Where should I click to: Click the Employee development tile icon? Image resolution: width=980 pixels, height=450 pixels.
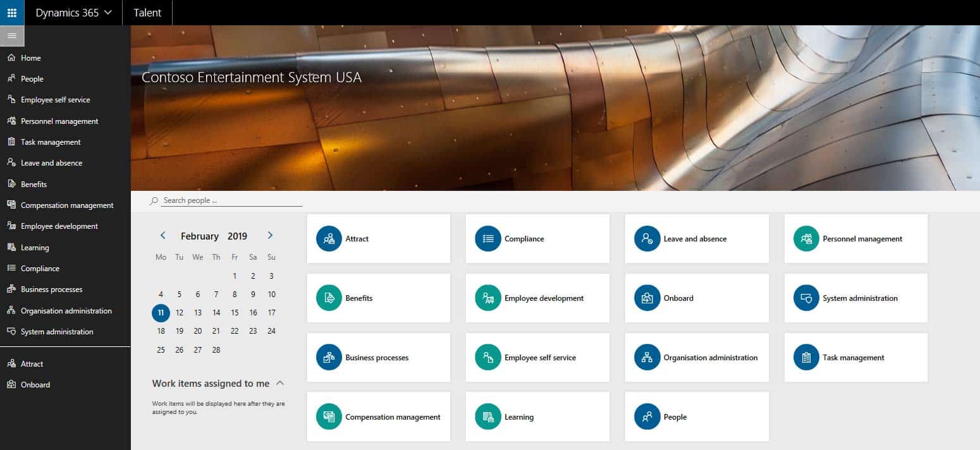pos(488,298)
